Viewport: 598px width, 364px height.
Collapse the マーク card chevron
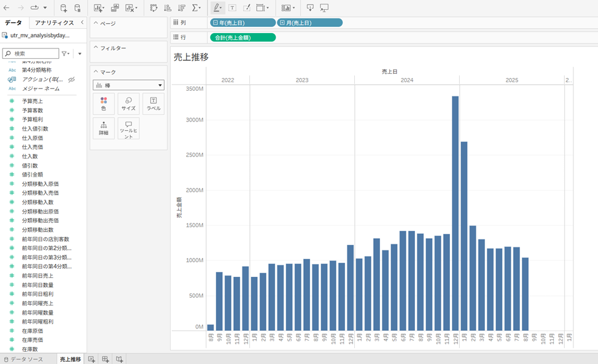[96, 72]
